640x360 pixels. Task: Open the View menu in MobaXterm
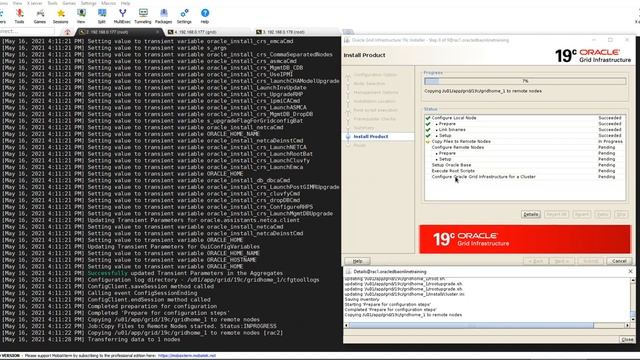tap(17, 3)
